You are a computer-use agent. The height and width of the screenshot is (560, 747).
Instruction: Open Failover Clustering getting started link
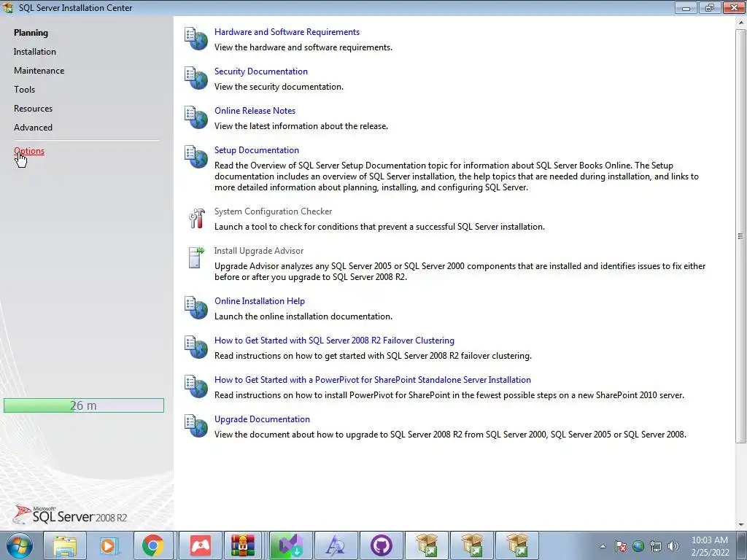coord(334,341)
